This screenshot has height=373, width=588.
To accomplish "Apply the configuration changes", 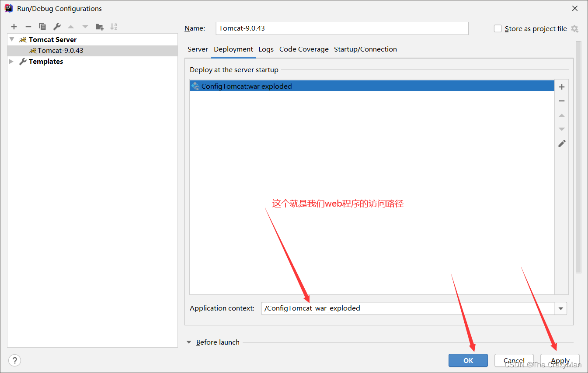I will [560, 360].
